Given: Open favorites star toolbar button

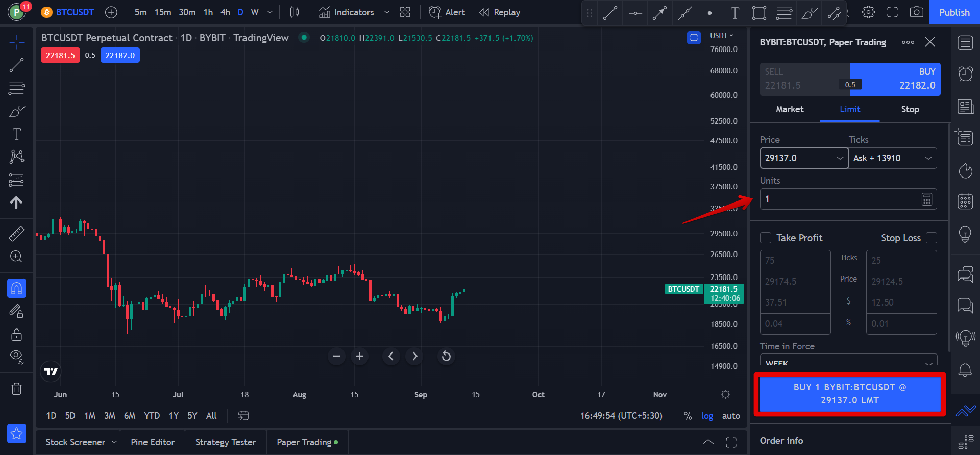Looking at the screenshot, I should tap(16, 434).
